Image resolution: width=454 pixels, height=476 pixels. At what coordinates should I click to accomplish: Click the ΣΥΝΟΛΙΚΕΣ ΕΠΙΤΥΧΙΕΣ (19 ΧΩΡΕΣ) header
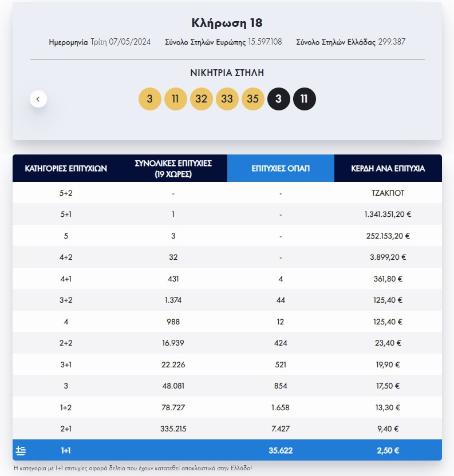[x=173, y=168]
